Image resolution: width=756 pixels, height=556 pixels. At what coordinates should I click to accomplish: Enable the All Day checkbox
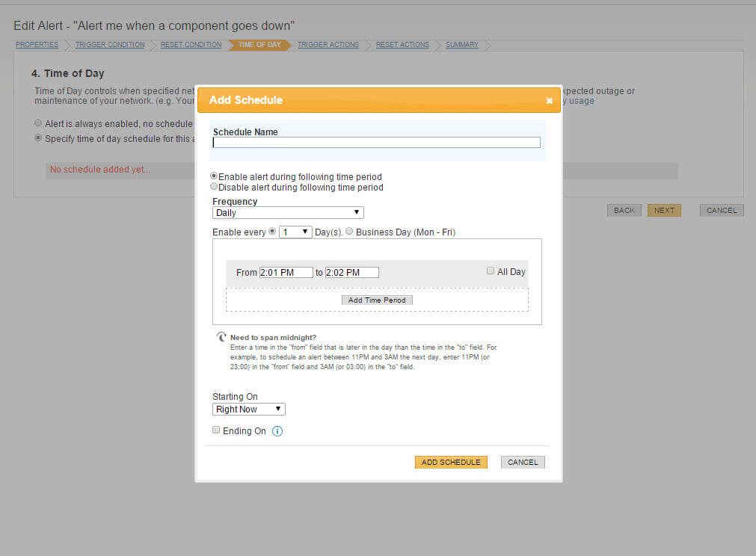[490, 271]
